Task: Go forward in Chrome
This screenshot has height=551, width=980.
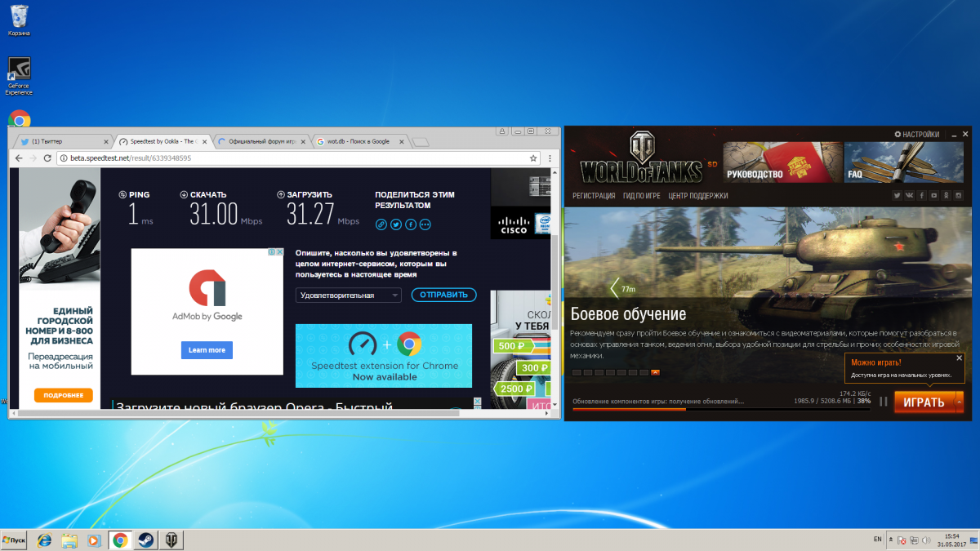Action: pos(33,158)
